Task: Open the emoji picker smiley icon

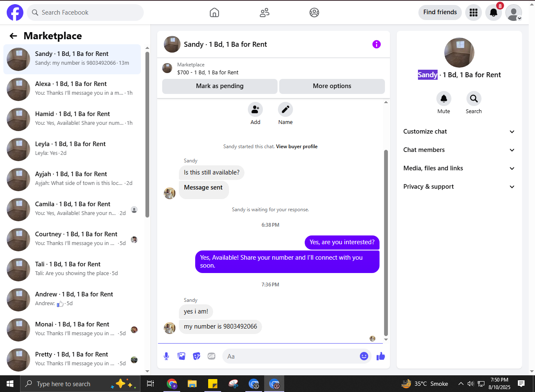Action: point(364,356)
